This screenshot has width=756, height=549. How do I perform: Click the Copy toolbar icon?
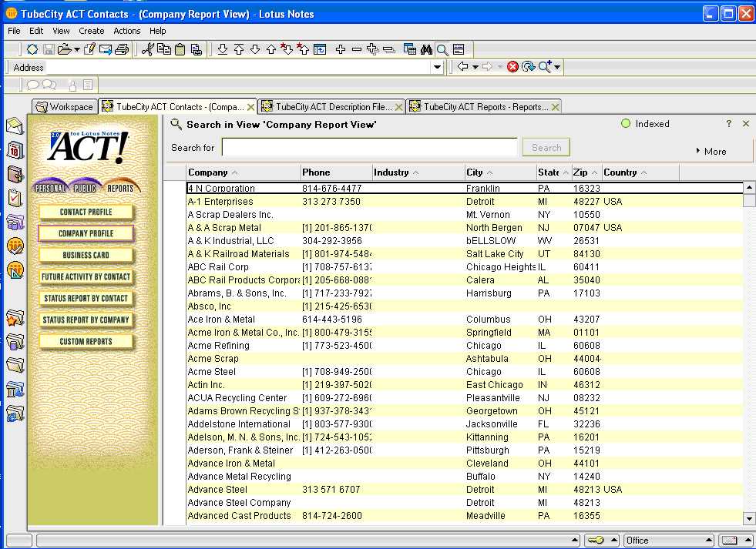coord(164,49)
